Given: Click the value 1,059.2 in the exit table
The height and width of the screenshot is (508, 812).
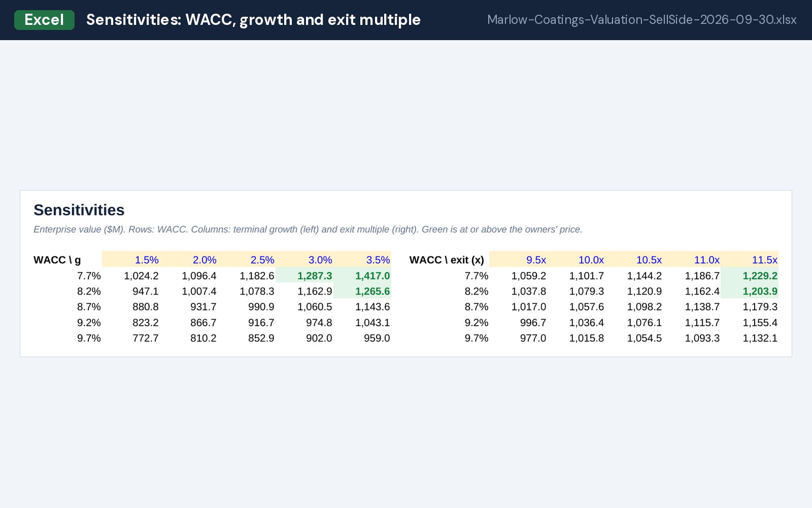Looking at the screenshot, I should [x=529, y=276].
